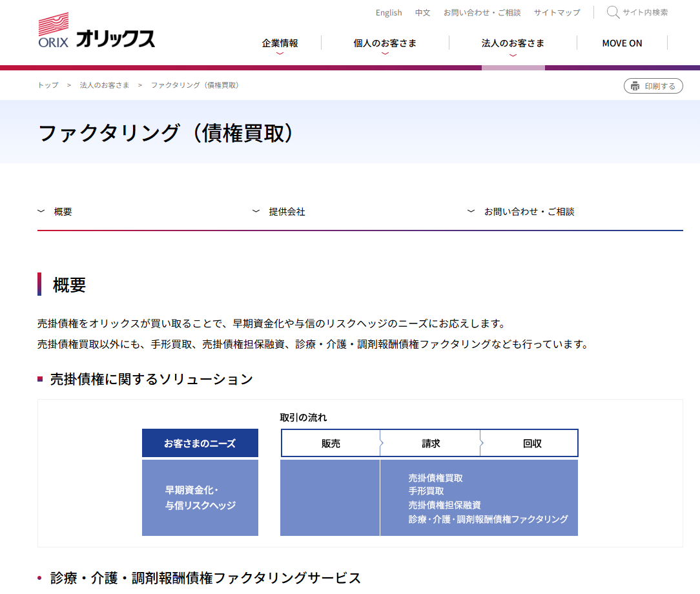
Task: Open お問い合わせ・ご相談 in top header
Action: click(x=482, y=12)
